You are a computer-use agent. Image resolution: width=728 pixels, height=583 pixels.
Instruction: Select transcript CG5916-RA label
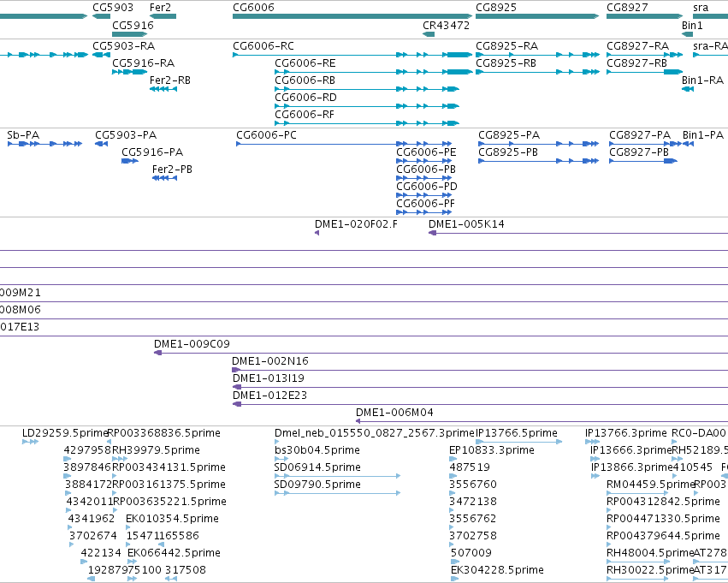point(144,63)
